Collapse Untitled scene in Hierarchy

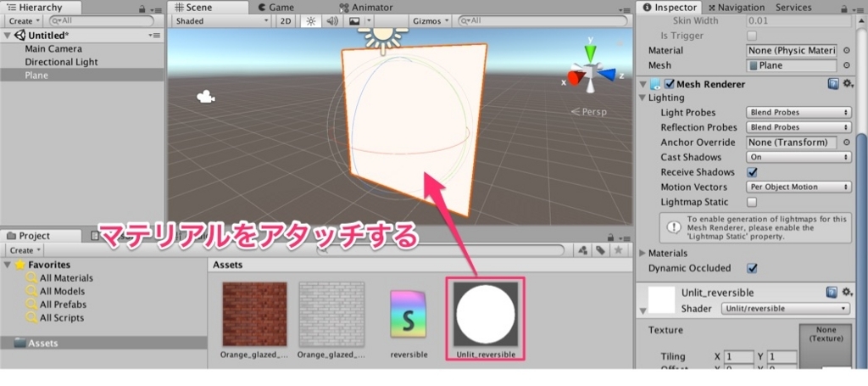[7, 36]
